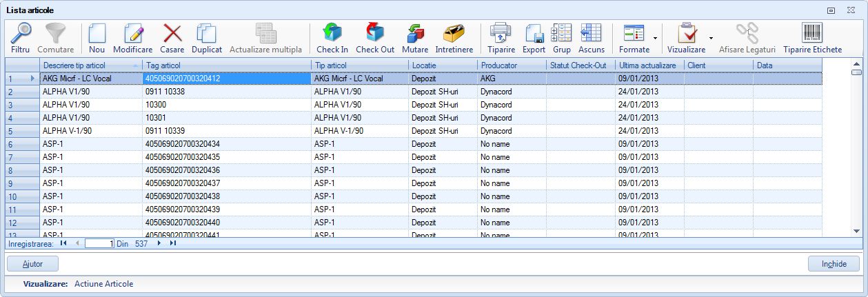
Task: Click the Ajutor help button
Action: pyautogui.click(x=32, y=264)
